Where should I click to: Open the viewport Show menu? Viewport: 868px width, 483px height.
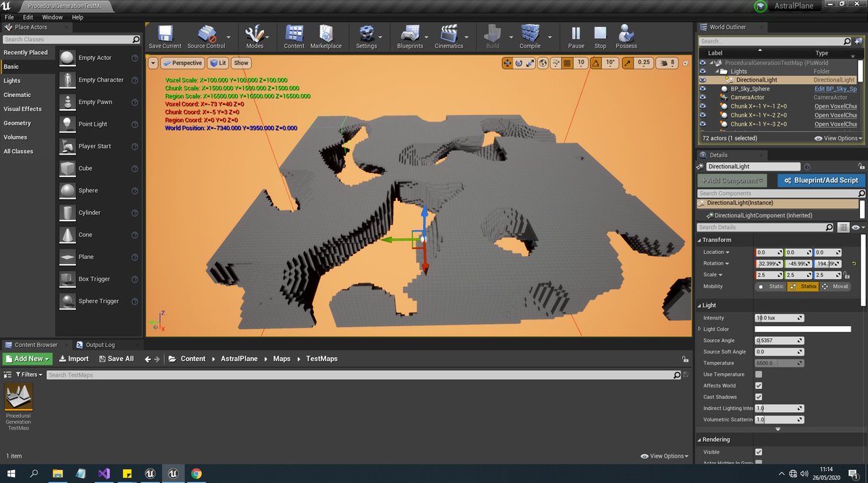point(241,63)
